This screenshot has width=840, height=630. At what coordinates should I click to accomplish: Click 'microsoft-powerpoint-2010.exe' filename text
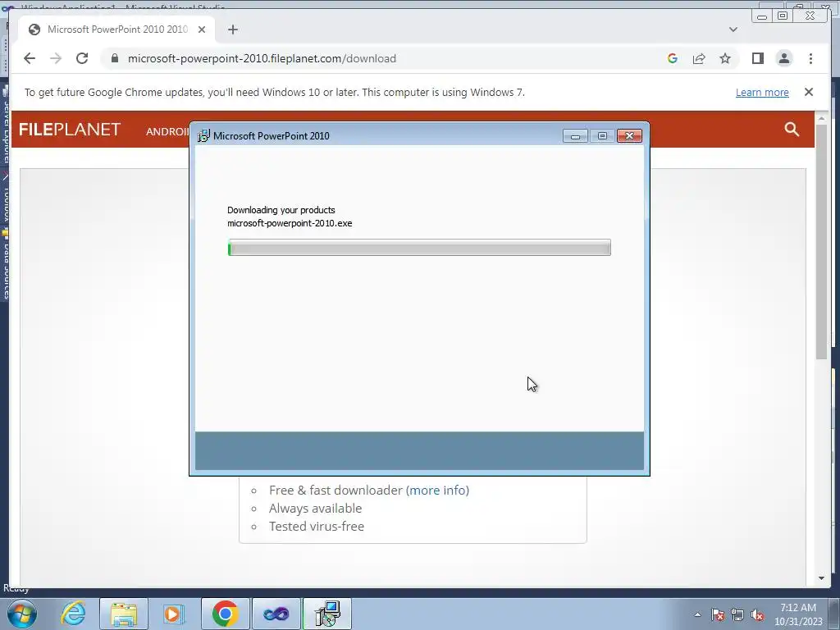coord(290,223)
